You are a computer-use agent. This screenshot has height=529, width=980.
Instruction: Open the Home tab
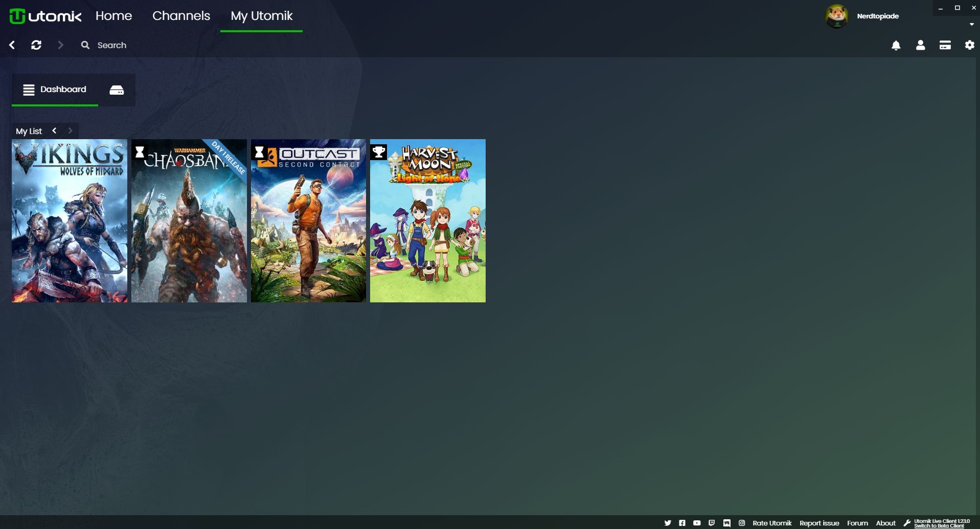pos(113,16)
